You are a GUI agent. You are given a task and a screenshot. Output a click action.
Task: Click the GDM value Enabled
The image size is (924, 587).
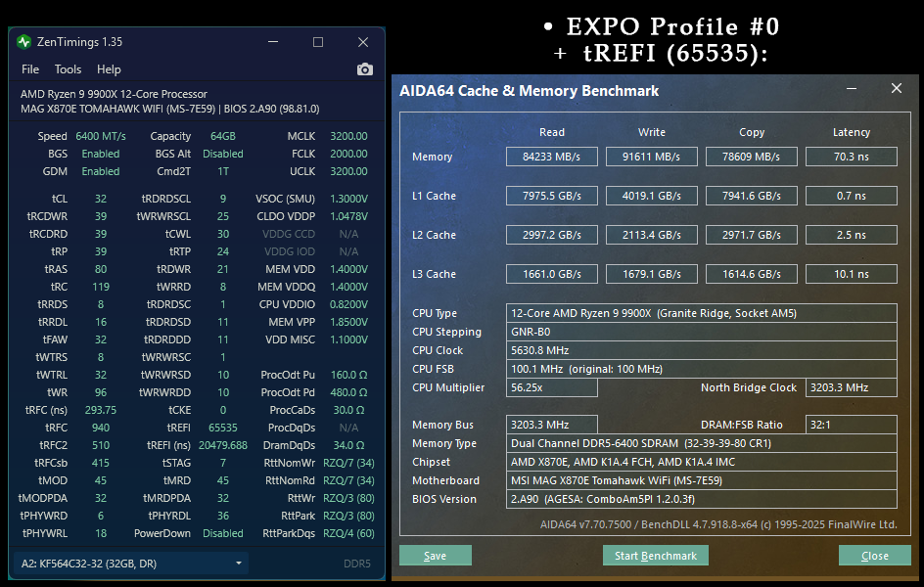101,171
